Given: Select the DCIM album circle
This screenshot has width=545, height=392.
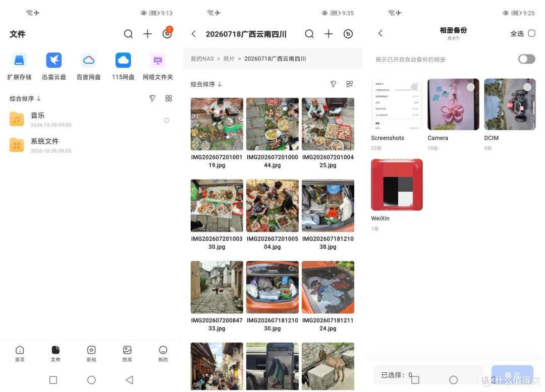Looking at the screenshot, I should (x=527, y=87).
